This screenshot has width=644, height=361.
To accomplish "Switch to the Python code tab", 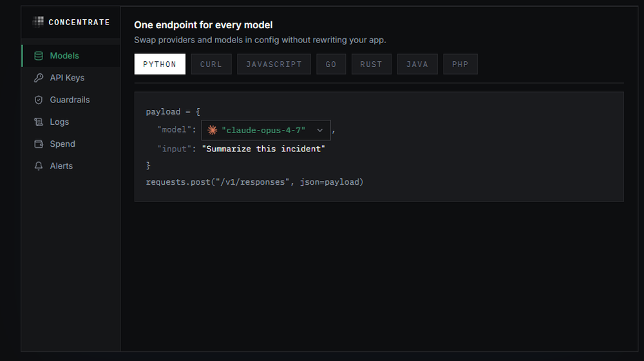I will pyautogui.click(x=160, y=64).
